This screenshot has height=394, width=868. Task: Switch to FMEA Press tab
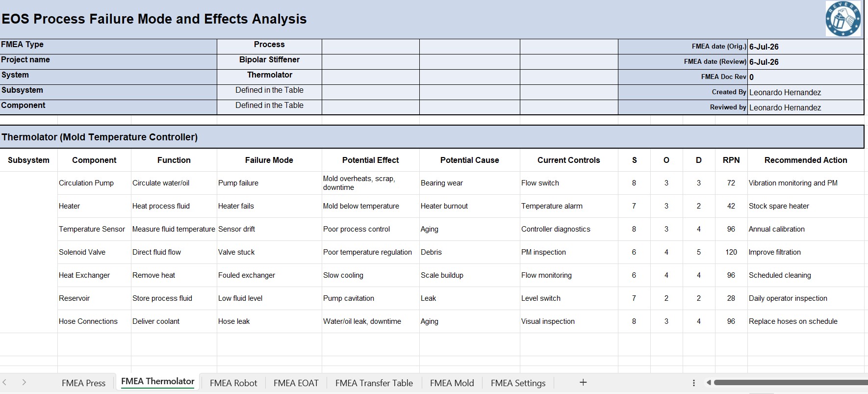coord(83,383)
